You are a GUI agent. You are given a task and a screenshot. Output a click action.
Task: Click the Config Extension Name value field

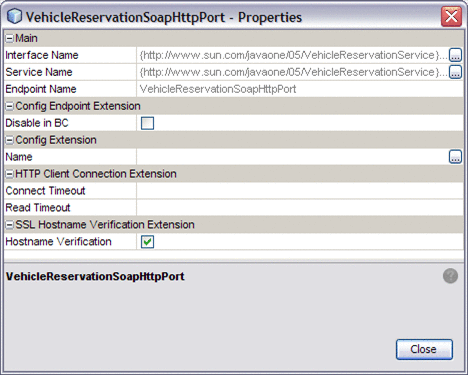click(292, 157)
